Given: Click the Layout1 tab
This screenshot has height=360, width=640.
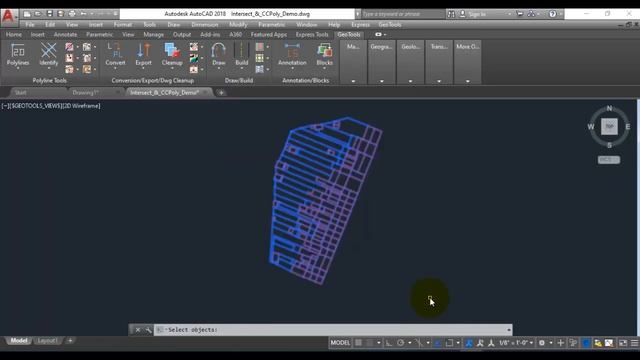Looking at the screenshot, I should [47, 340].
